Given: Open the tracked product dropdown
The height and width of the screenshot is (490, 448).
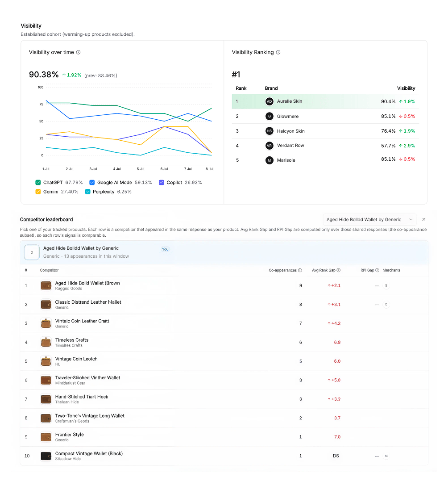Looking at the screenshot, I should coord(369,220).
